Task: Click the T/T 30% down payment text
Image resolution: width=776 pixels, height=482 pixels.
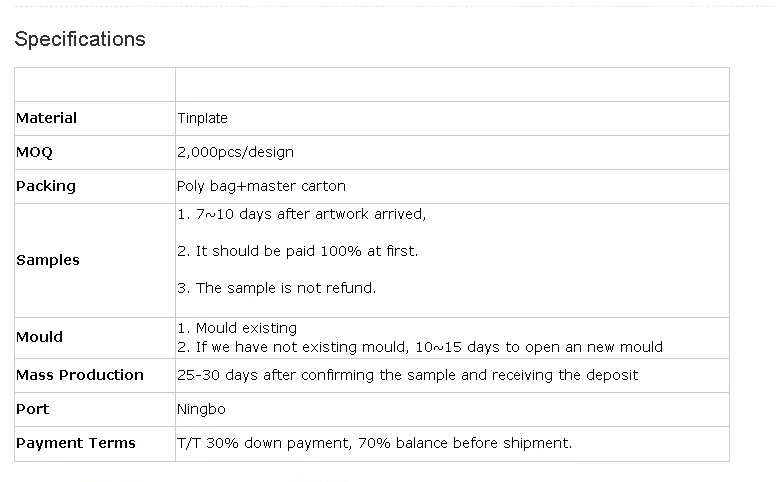Action: (x=374, y=443)
